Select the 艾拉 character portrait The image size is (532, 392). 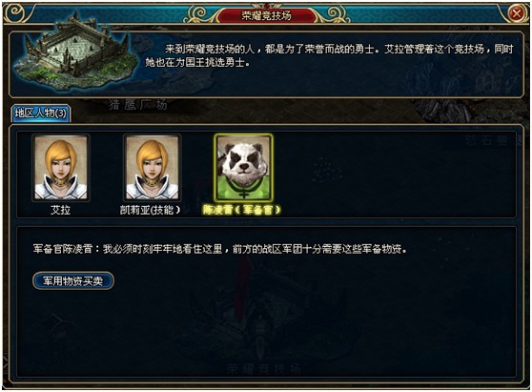(x=61, y=168)
